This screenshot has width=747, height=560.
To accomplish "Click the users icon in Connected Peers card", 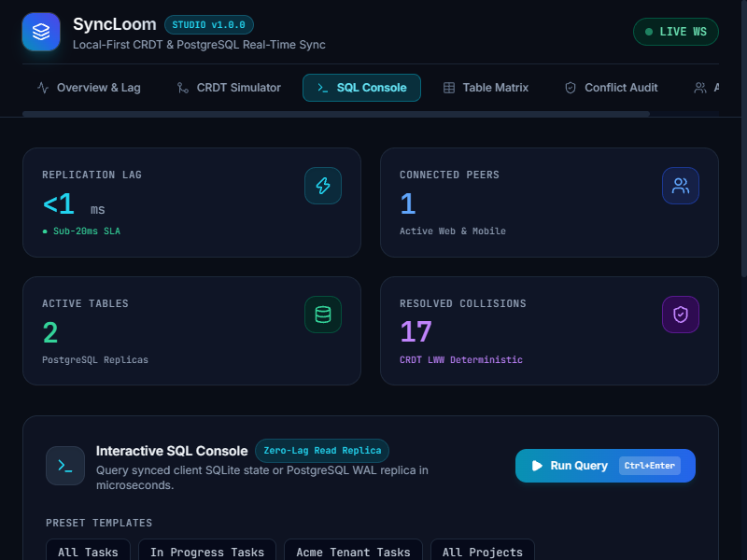I will (681, 186).
